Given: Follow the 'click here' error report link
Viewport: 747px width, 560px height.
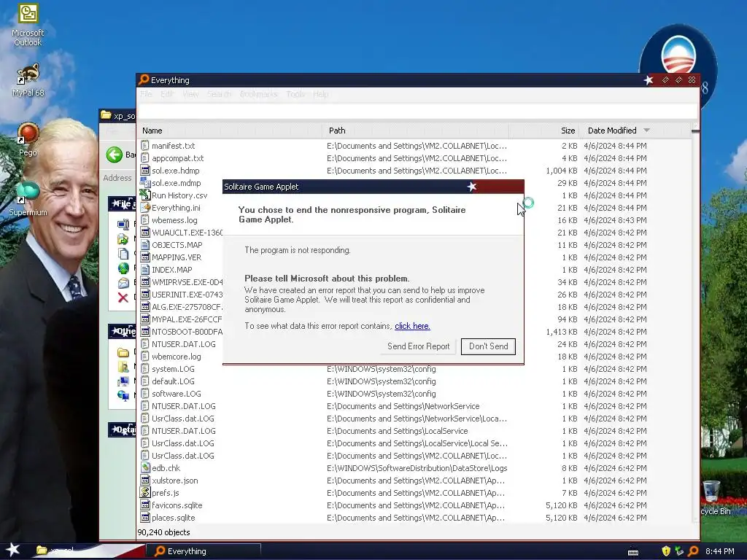Looking at the screenshot, I should (412, 326).
